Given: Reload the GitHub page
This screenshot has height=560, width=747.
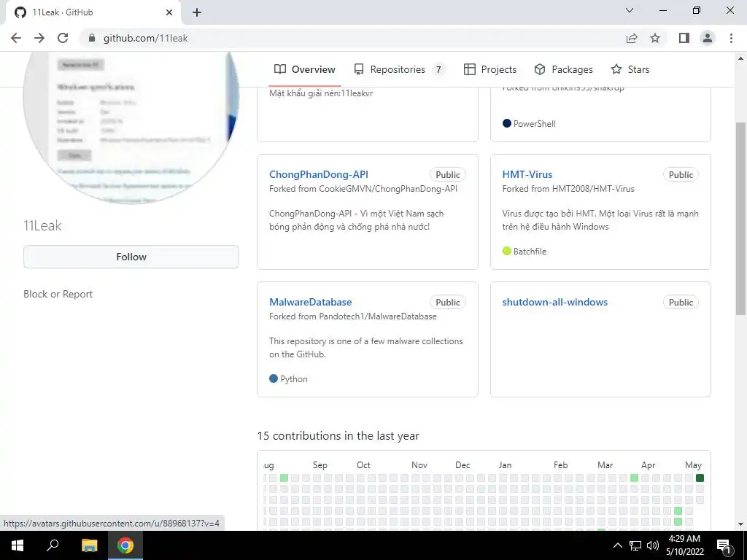Looking at the screenshot, I should 63,38.
